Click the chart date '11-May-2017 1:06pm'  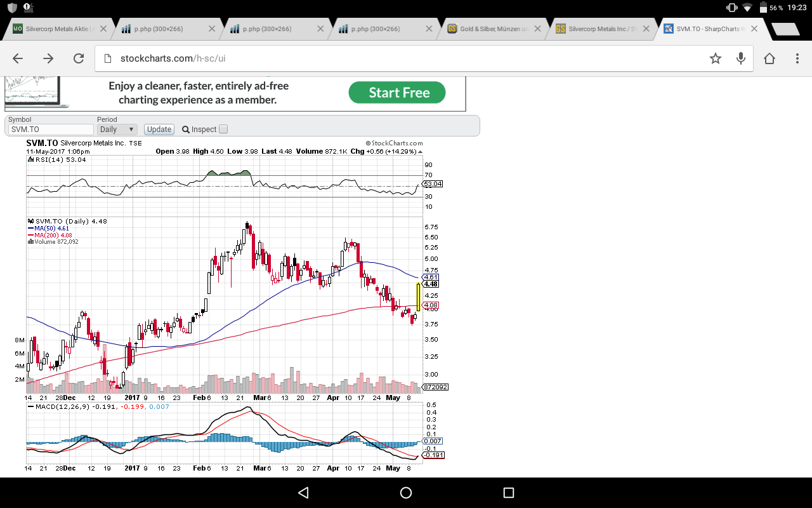58,152
